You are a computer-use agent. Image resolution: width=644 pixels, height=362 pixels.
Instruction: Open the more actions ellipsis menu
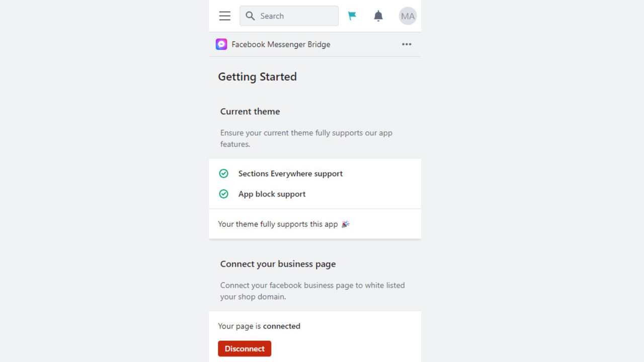click(407, 44)
